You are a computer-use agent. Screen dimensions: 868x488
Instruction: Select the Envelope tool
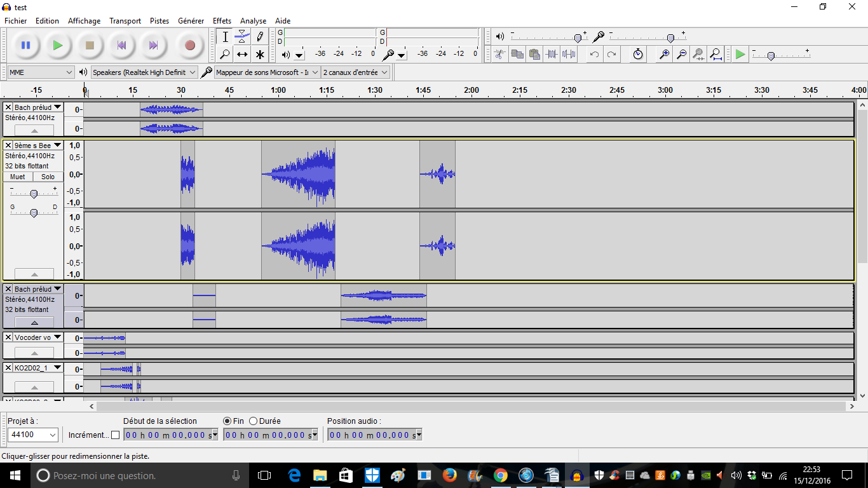tap(242, 37)
